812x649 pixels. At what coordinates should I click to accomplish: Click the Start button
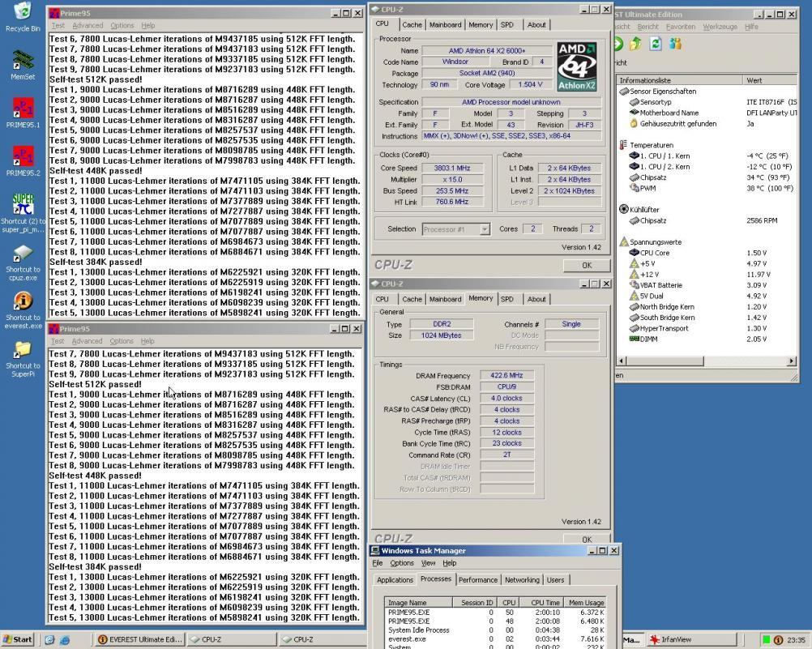coord(17,639)
